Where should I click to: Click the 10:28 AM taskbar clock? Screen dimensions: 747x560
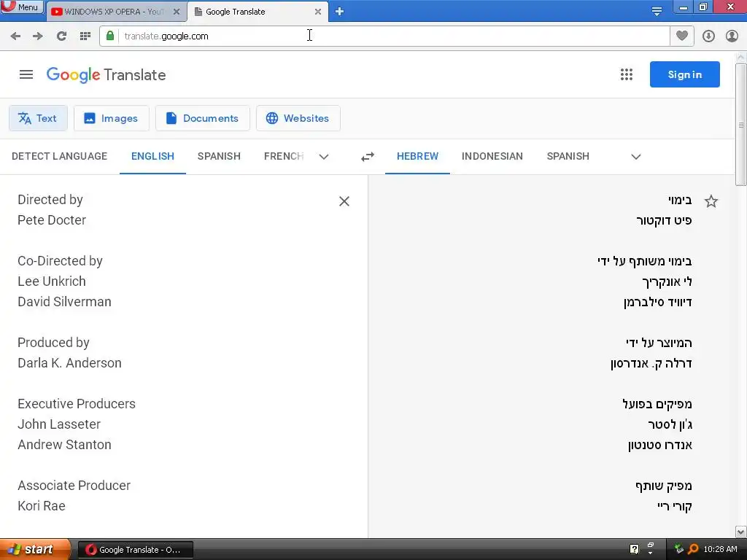click(720, 549)
